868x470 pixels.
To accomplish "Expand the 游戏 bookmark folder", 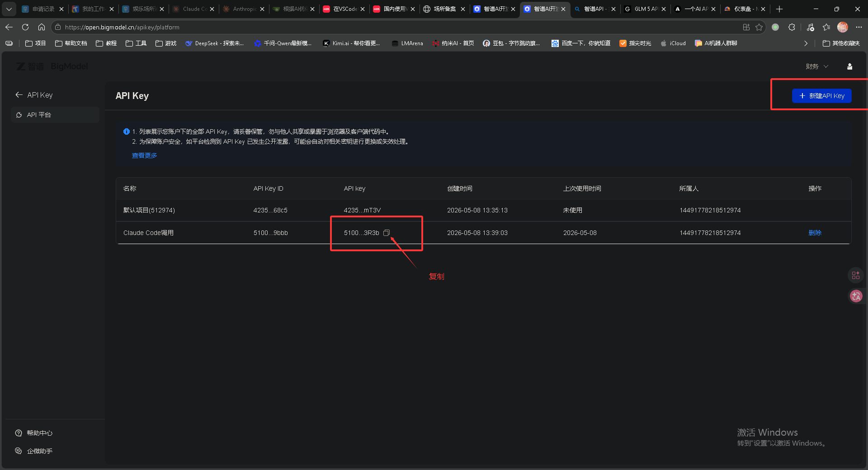I will [166, 43].
